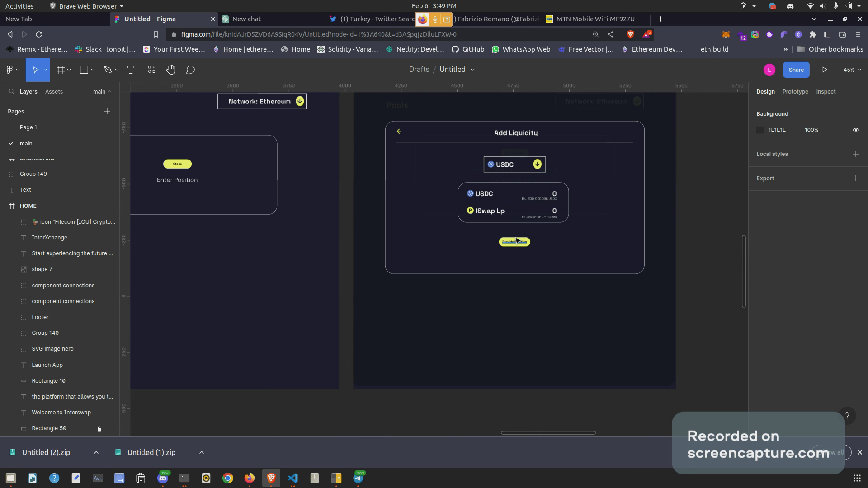Select the Rectangle shape tool
Screen dimensions: 868x488
84,70
